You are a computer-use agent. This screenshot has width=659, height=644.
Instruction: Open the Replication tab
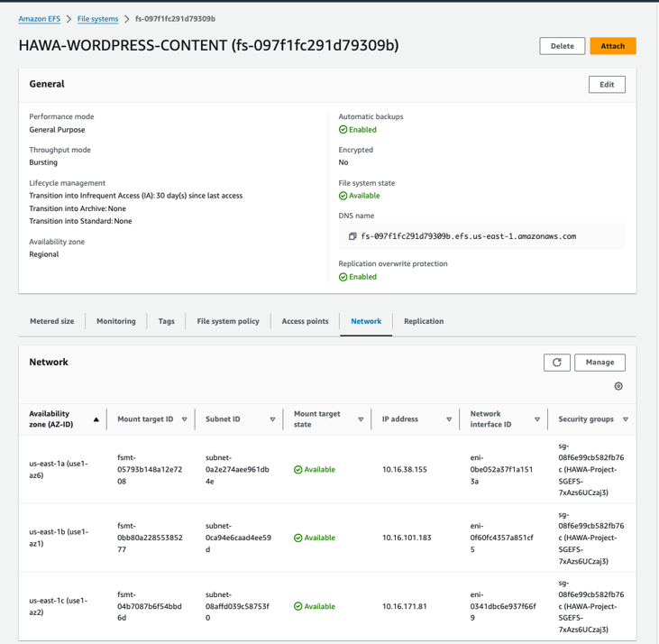pyautogui.click(x=424, y=321)
